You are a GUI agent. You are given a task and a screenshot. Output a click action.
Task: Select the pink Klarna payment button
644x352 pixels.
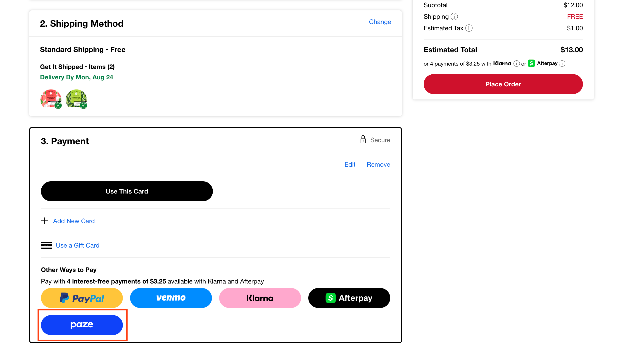[260, 298]
